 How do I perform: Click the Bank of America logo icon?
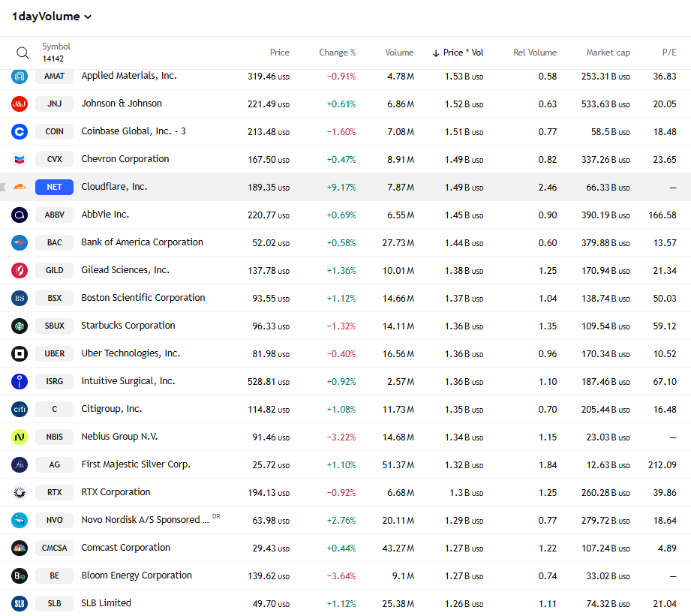tap(20, 243)
